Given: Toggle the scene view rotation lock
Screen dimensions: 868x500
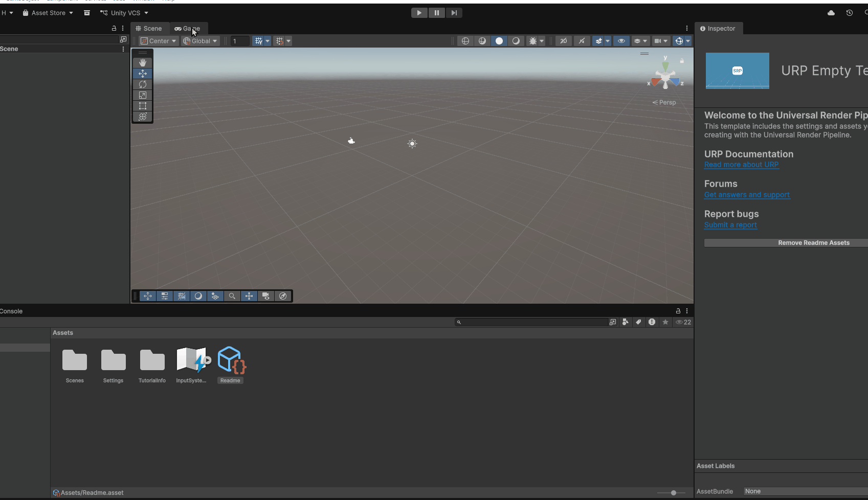Looking at the screenshot, I should (682, 61).
